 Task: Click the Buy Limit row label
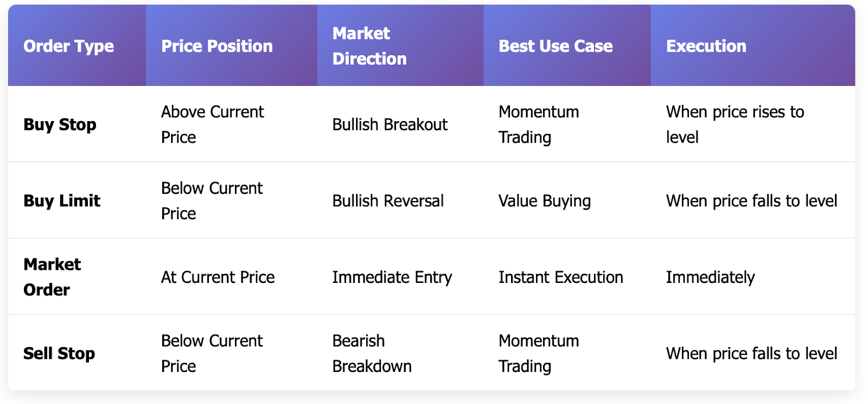click(62, 201)
